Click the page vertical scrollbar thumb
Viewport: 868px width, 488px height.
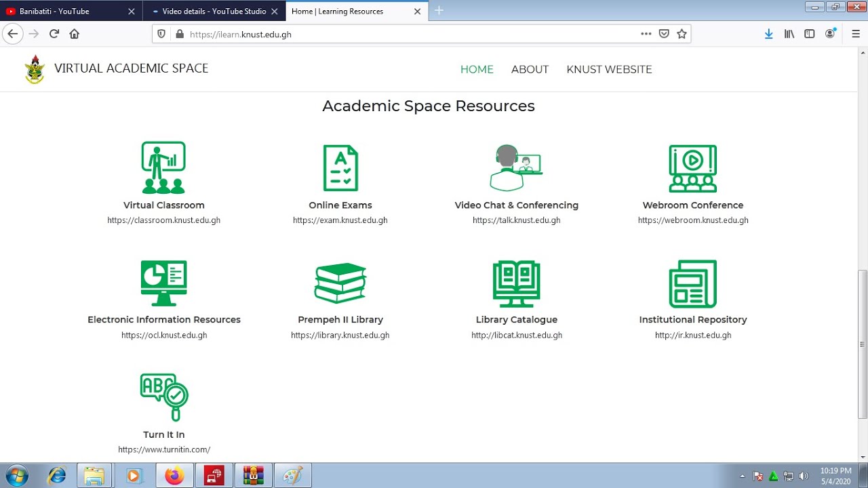click(x=863, y=344)
